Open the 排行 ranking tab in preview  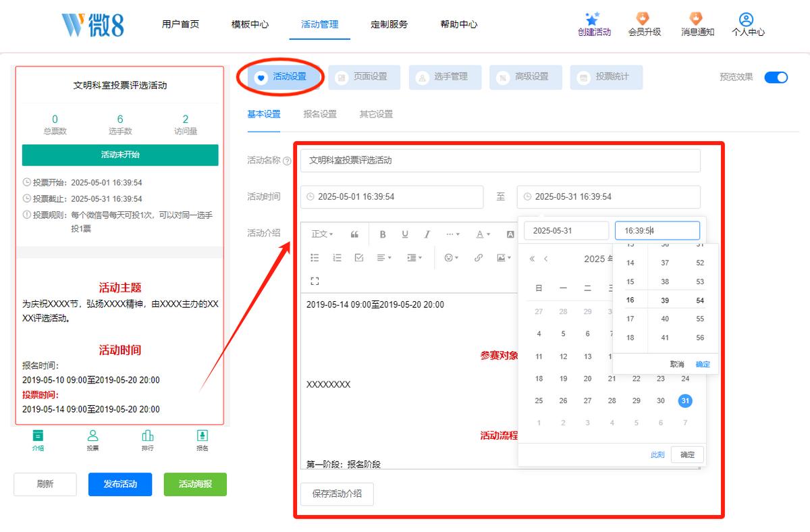pyautogui.click(x=148, y=440)
